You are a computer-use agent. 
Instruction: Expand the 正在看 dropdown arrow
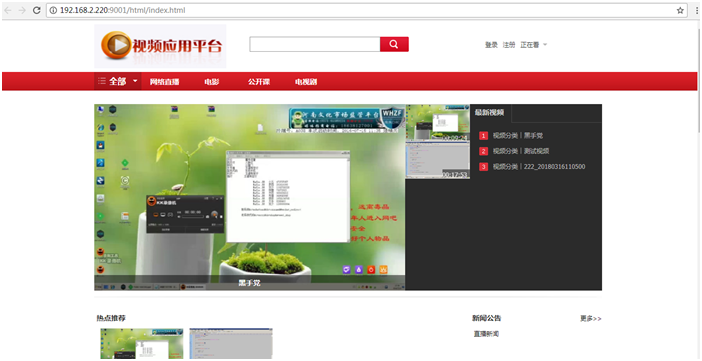545,44
